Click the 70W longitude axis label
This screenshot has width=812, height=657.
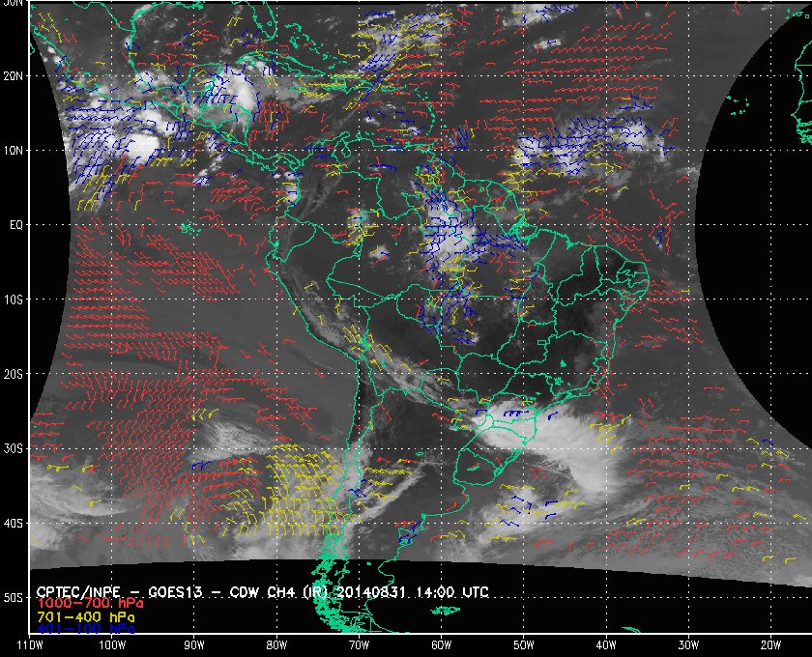pos(359,645)
